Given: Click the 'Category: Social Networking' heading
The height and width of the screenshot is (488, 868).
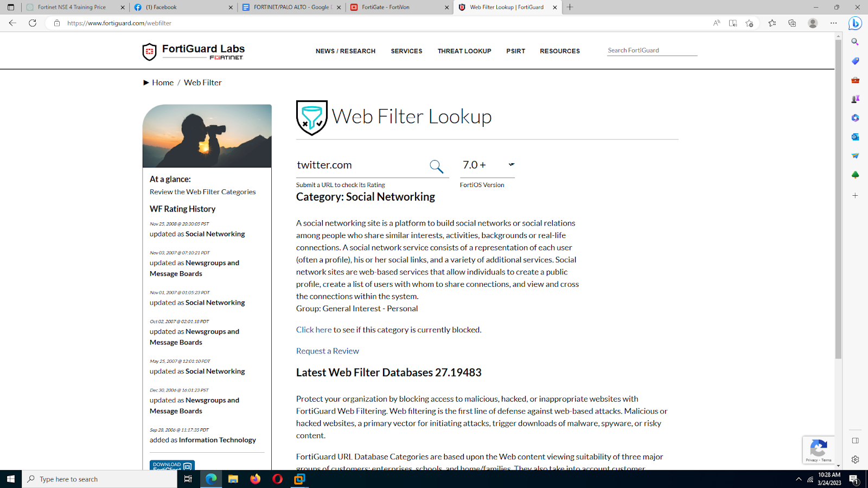Looking at the screenshot, I should click(366, 197).
